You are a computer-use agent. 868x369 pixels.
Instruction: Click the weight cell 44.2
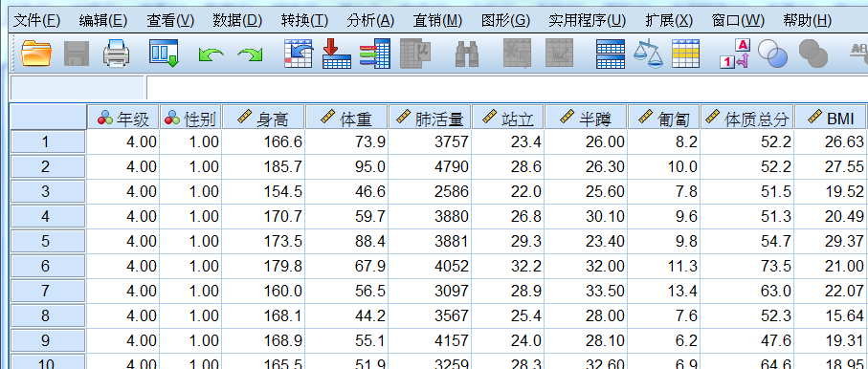point(346,315)
